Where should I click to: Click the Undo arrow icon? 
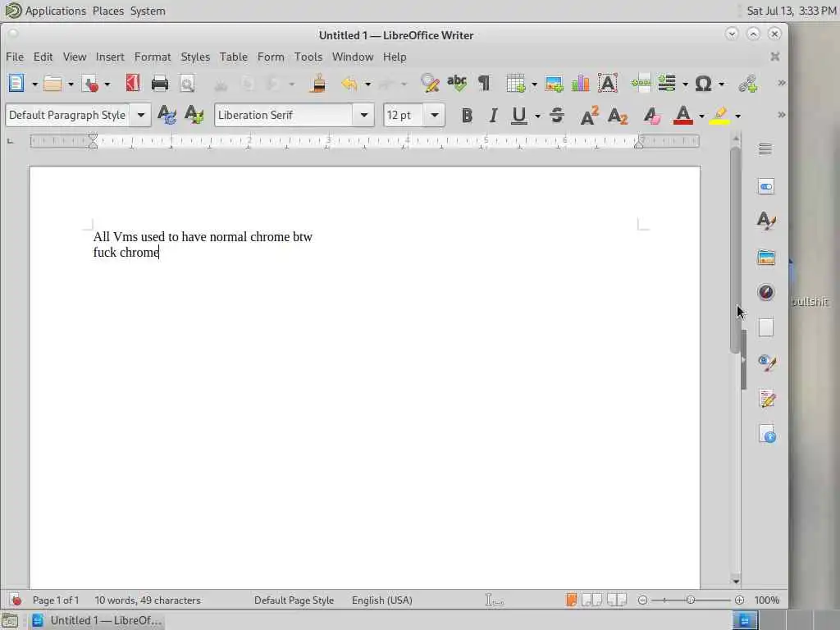[x=349, y=84]
